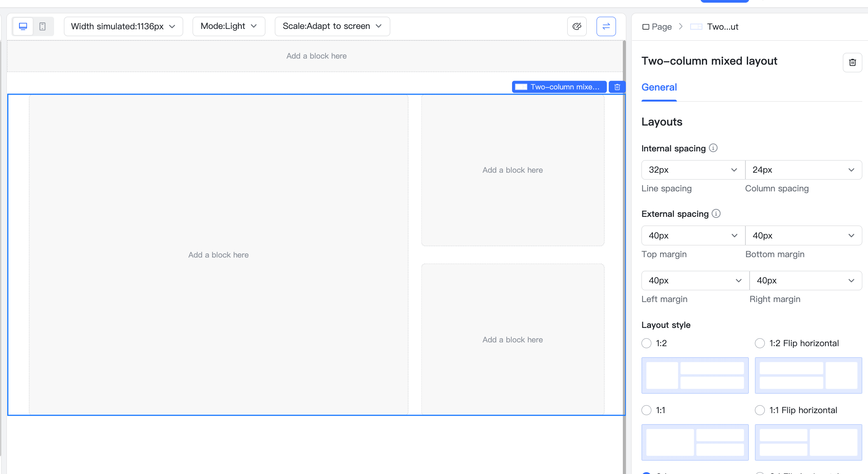This screenshot has height=474, width=868.
Task: Choose 1:1 Flip horizontal thumbnail
Action: pyautogui.click(x=809, y=442)
